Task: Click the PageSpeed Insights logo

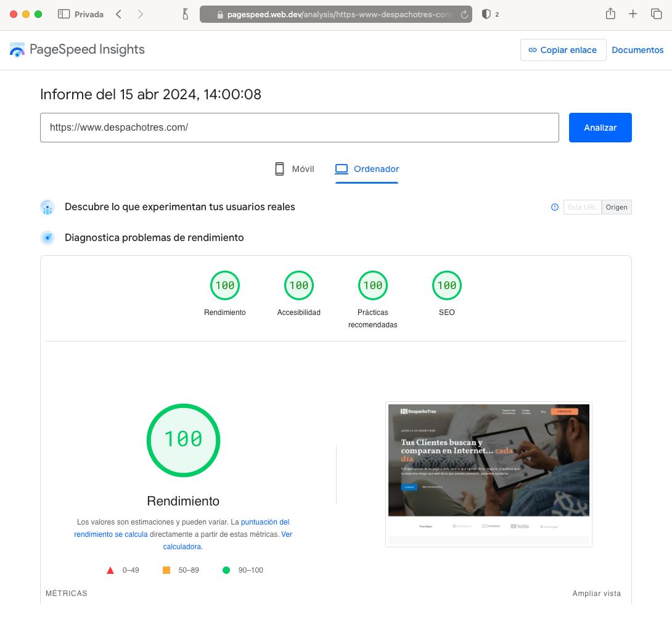Action: pyautogui.click(x=17, y=50)
